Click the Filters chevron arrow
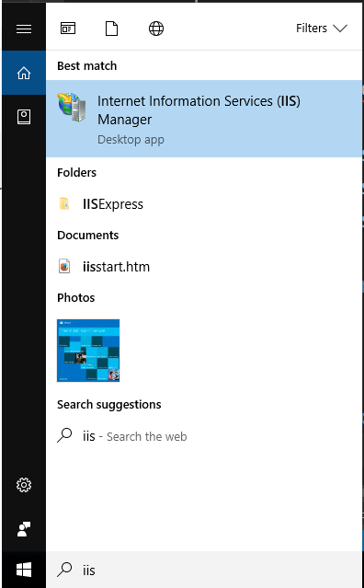Viewport: 364px width, 588px height. pyautogui.click(x=340, y=29)
